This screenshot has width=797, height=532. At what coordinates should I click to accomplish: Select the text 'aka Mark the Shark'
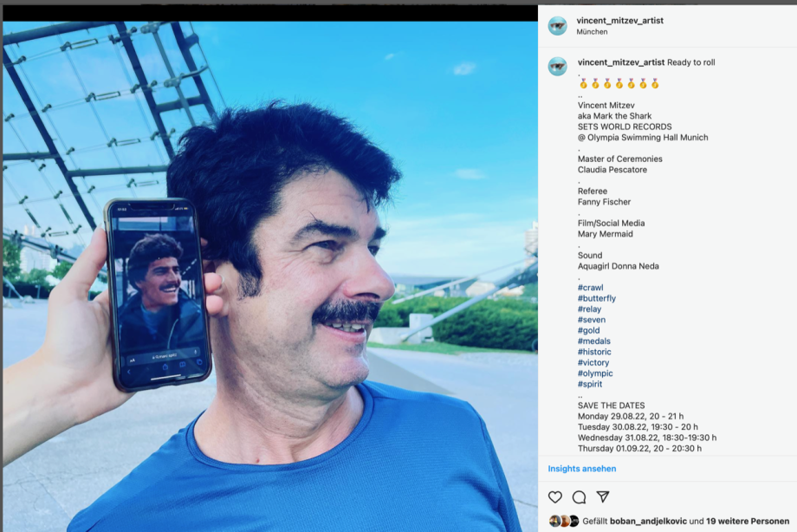(x=614, y=116)
